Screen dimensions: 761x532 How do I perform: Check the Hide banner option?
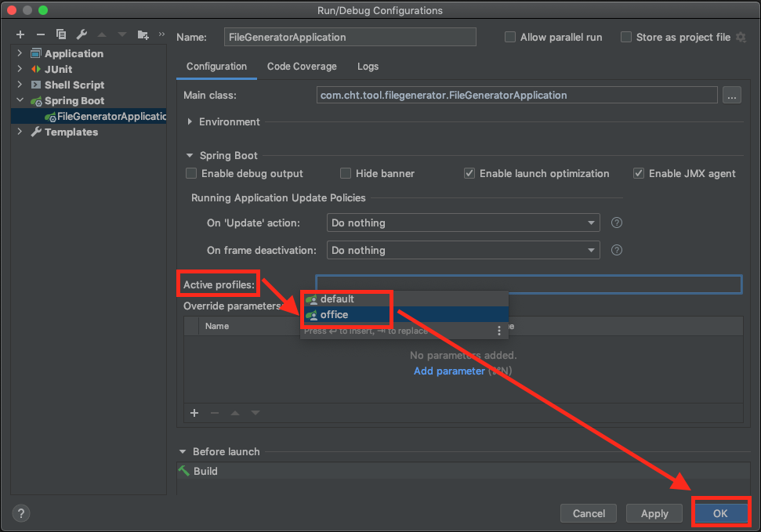click(345, 173)
